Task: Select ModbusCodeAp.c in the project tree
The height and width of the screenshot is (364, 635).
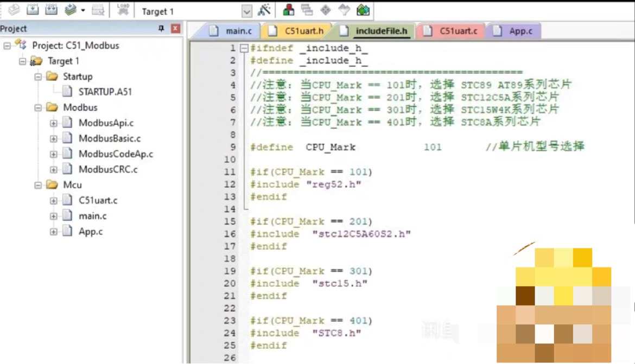Action: tap(116, 154)
